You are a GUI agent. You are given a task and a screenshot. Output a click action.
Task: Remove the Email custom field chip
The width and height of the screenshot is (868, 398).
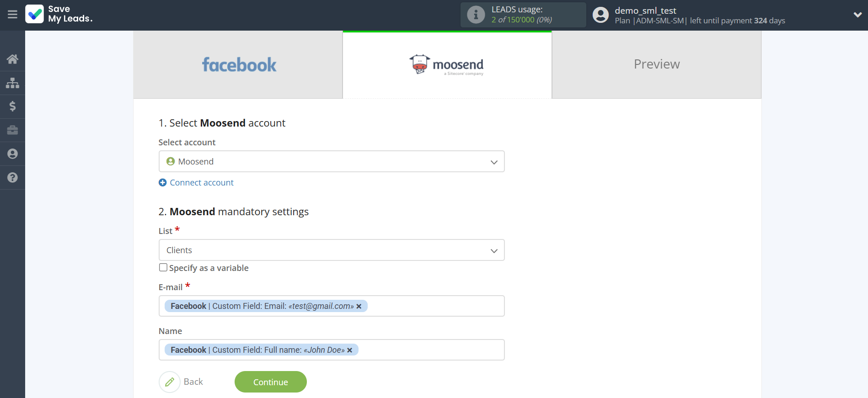click(359, 306)
